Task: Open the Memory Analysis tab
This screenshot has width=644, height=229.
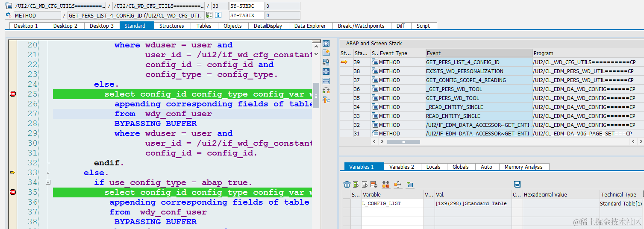Action: click(523, 167)
